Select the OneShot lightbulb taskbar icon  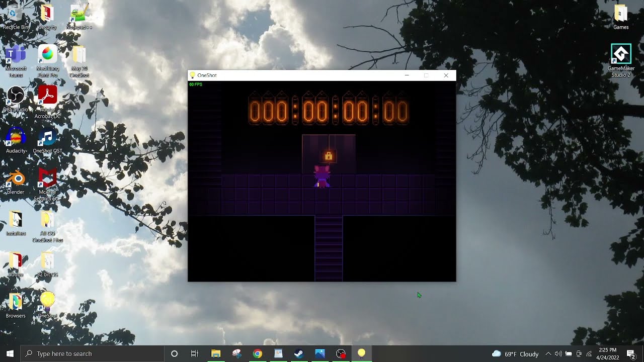(x=361, y=353)
